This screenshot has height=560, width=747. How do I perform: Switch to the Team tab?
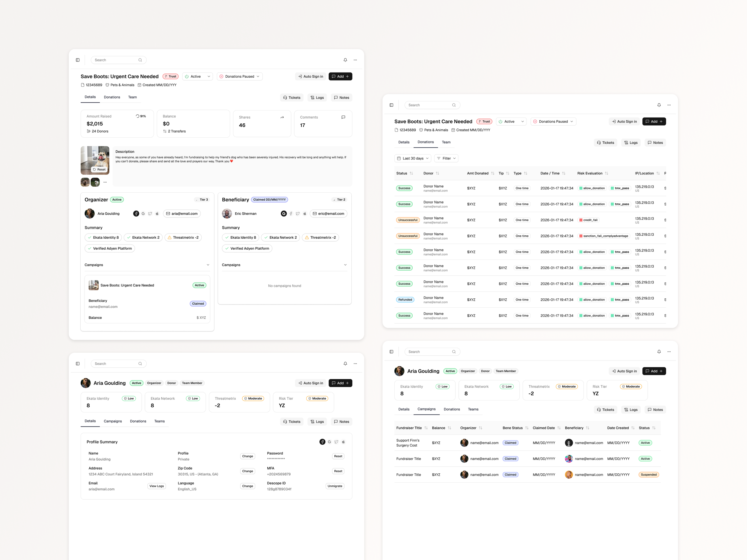coord(132,97)
